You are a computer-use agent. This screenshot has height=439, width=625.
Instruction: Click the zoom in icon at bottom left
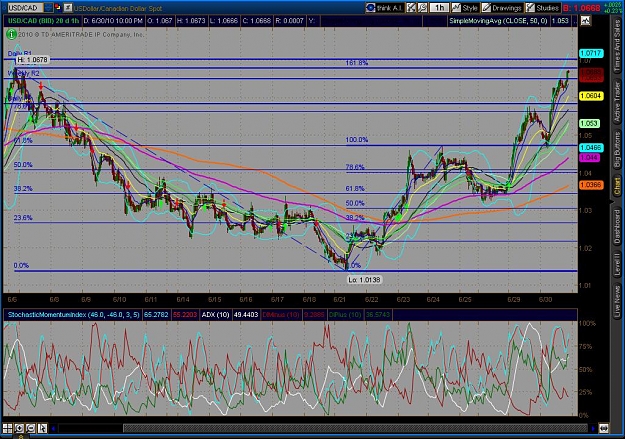[19, 428]
